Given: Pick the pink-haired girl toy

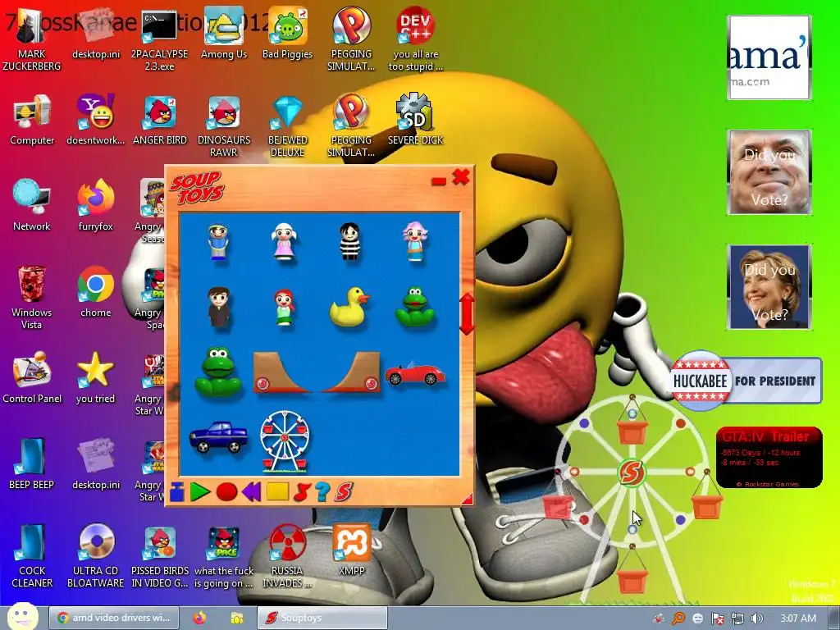Looking at the screenshot, I should [x=415, y=242].
